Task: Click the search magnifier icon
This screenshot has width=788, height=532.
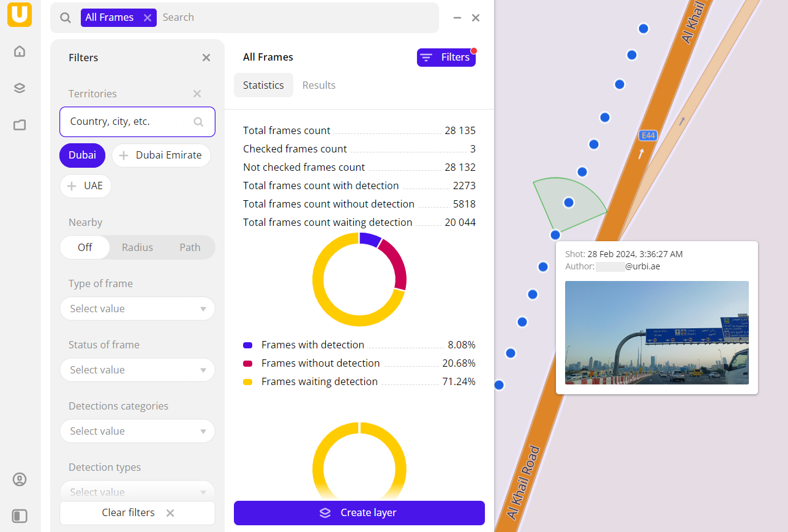Action: coord(66,18)
